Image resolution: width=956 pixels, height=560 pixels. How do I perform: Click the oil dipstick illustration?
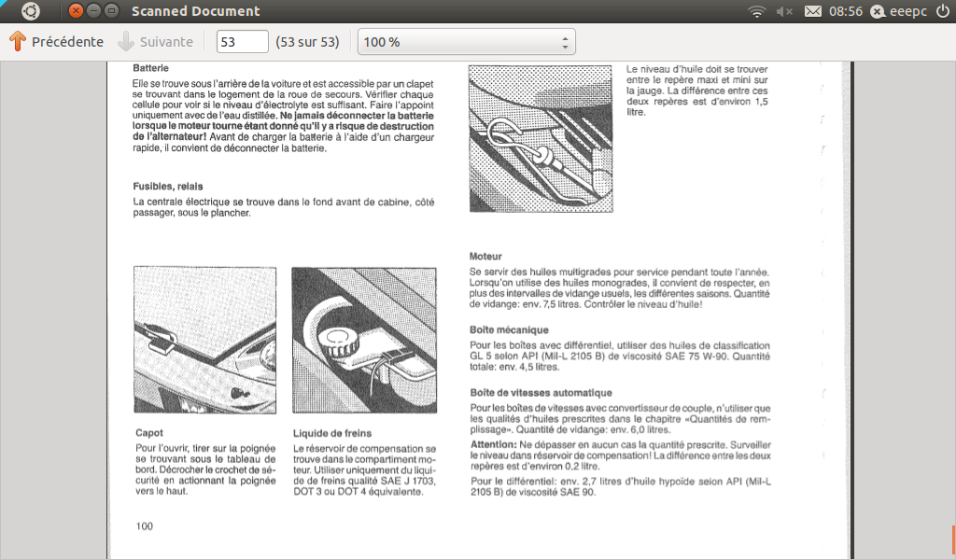click(x=541, y=139)
